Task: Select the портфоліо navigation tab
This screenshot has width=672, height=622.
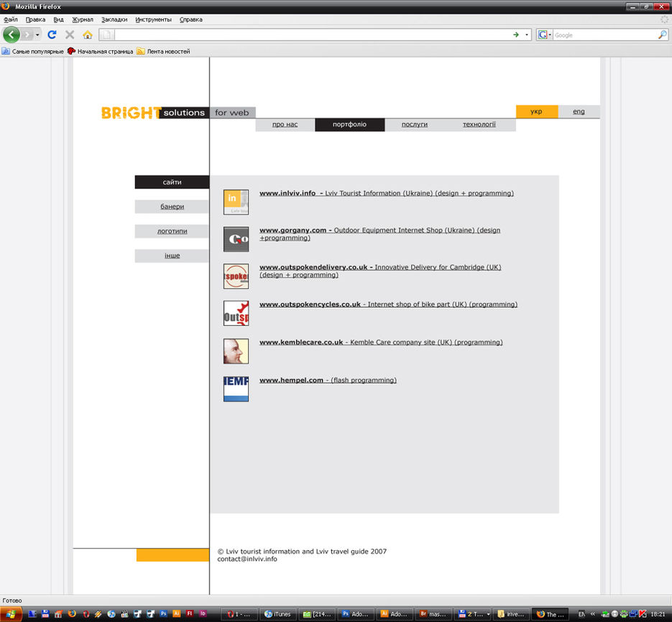Action: (x=349, y=124)
